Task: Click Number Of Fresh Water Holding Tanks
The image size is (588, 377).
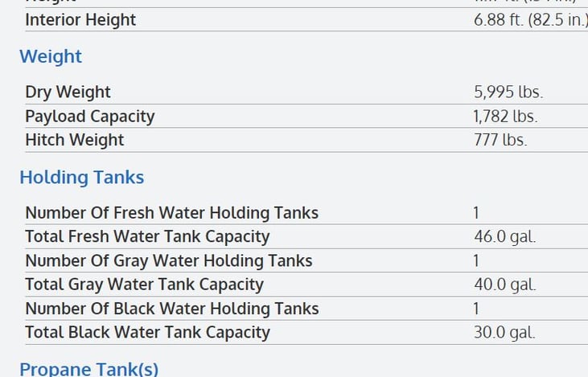Action: click(x=172, y=213)
